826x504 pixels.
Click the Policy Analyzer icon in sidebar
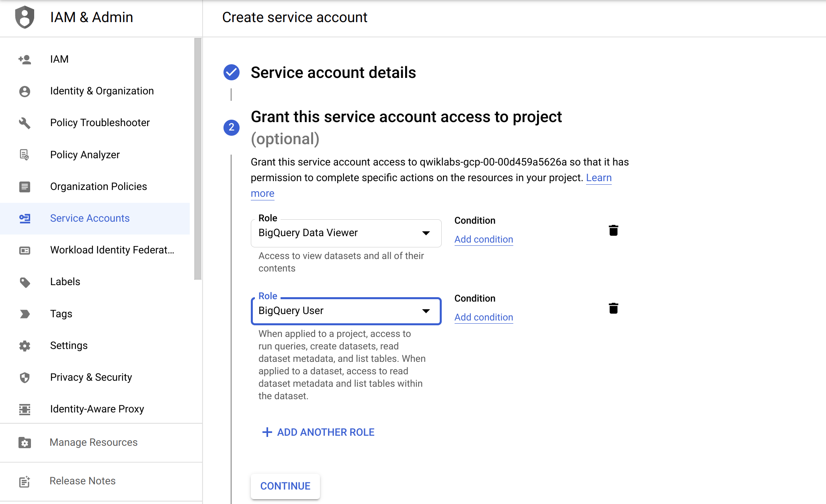click(24, 154)
